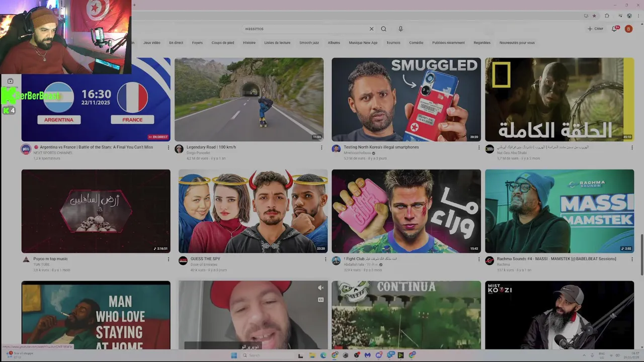Clear the search box with the X icon
The height and width of the screenshot is (362, 644).
(371, 29)
